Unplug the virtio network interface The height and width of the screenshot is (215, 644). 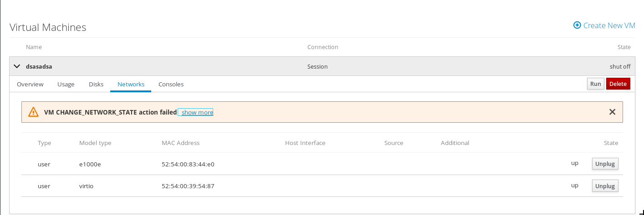[605, 186]
